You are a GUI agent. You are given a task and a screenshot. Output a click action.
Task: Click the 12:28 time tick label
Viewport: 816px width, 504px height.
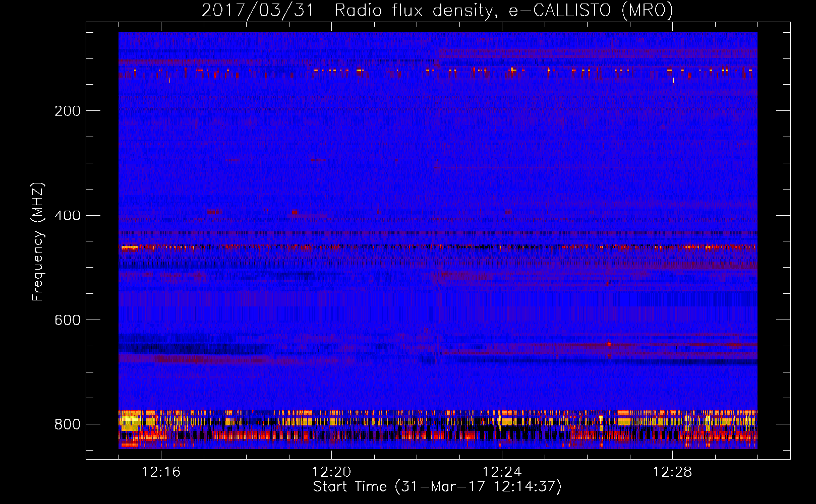click(672, 472)
